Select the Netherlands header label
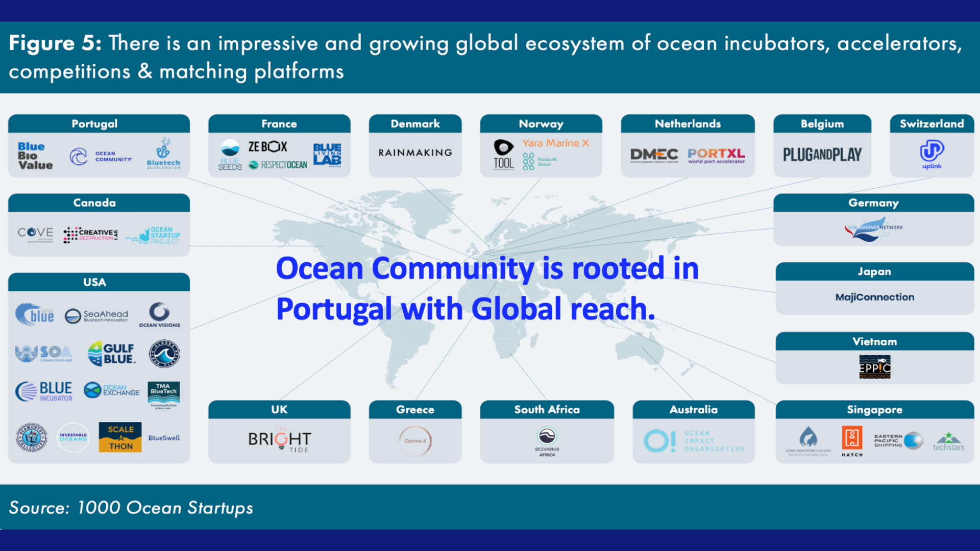 click(x=688, y=123)
